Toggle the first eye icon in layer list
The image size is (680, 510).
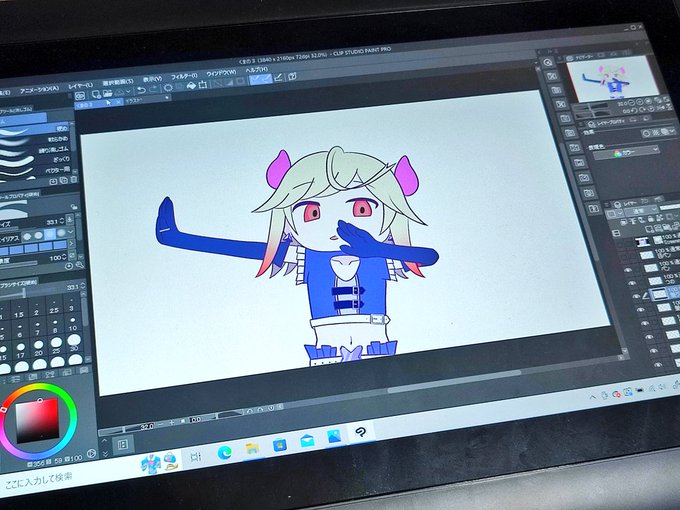[628, 270]
